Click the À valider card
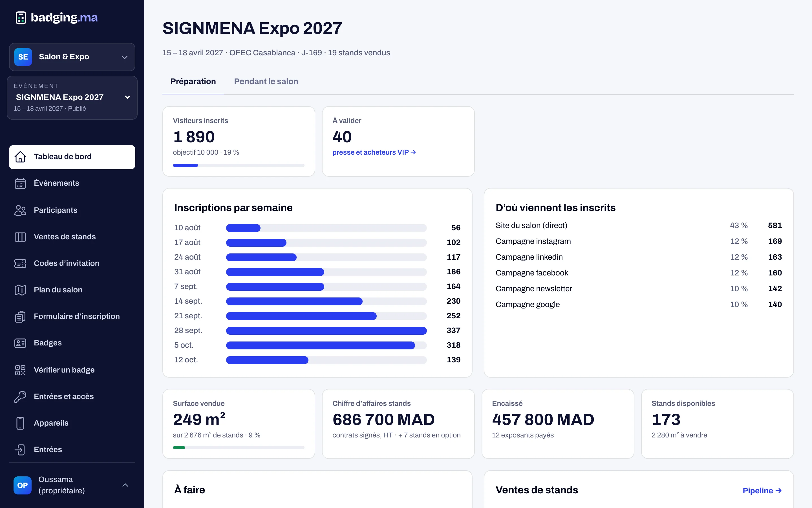The image size is (812, 508). pos(398,141)
